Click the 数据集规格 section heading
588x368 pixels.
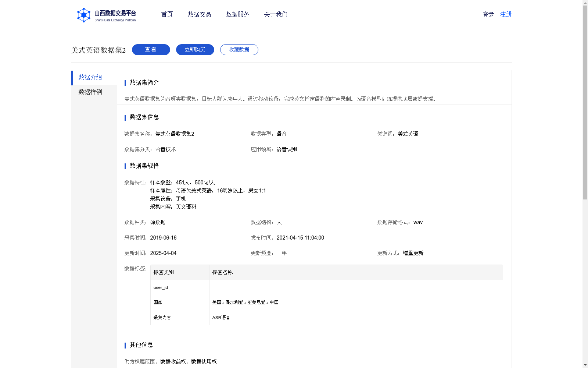tap(144, 166)
